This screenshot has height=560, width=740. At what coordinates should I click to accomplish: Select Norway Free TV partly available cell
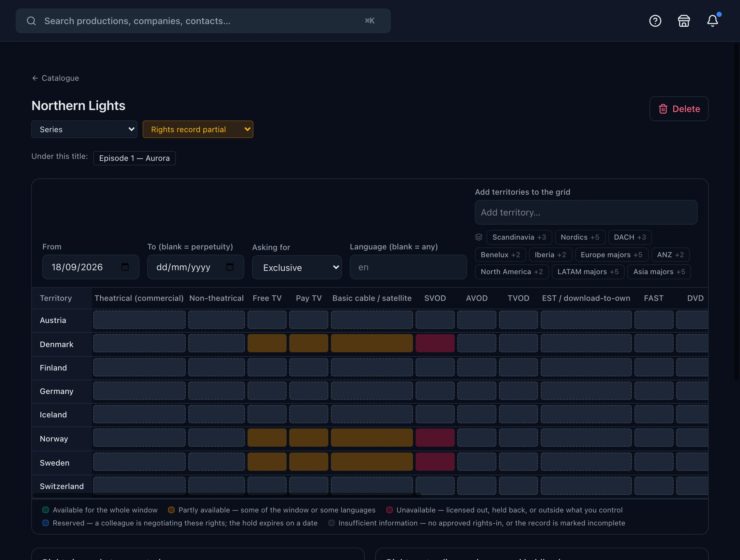click(267, 438)
